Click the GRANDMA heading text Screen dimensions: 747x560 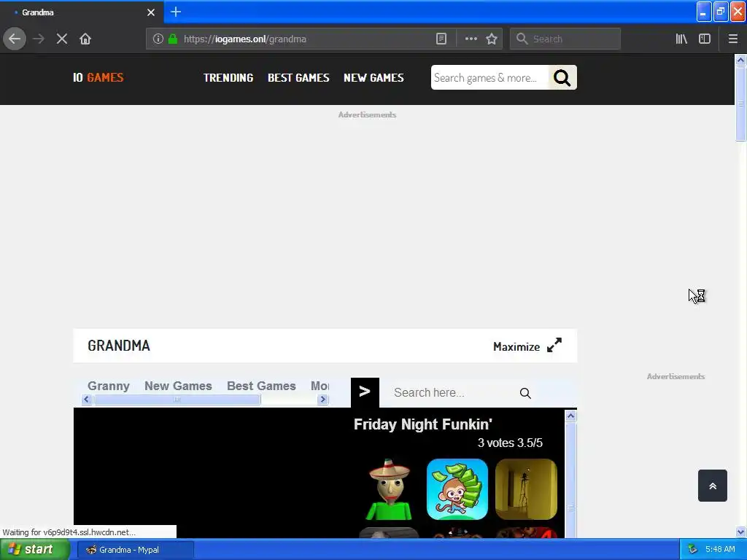(119, 346)
